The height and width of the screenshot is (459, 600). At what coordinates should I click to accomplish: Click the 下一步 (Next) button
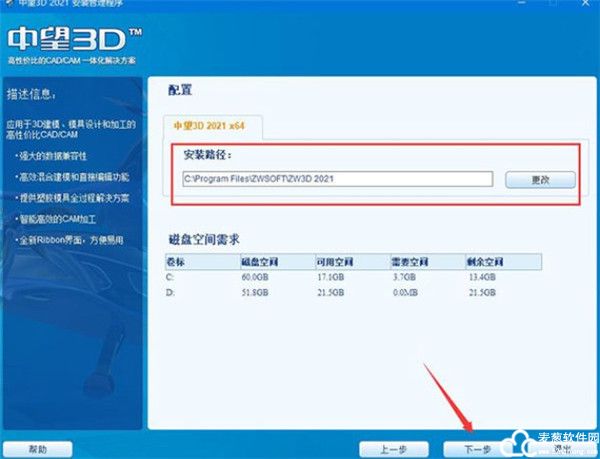pos(477,449)
